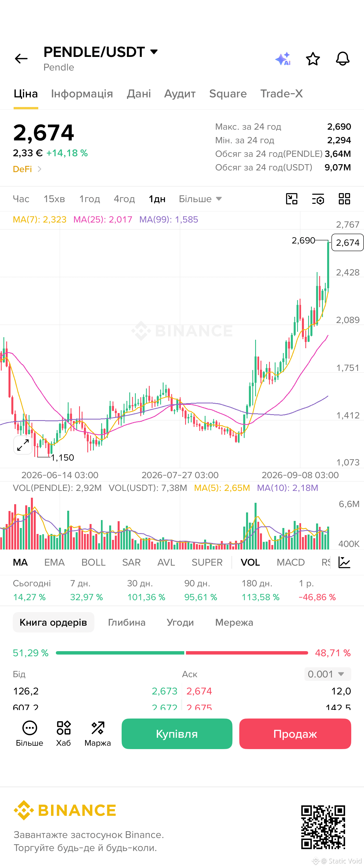This screenshot has height=868, width=364.
Task: Open the 0.001 price precision dropdown
Action: (327, 674)
